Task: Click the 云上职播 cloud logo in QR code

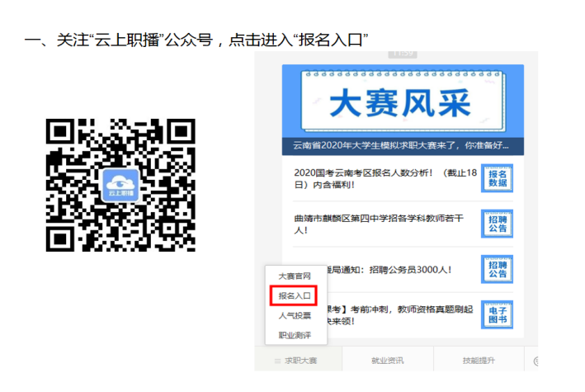Action: tap(120, 185)
